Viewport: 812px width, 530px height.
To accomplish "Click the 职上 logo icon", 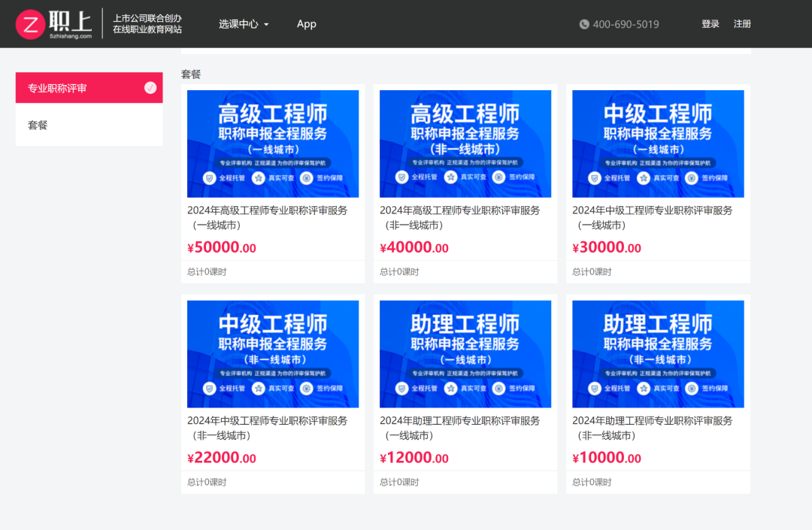I will click(31, 24).
